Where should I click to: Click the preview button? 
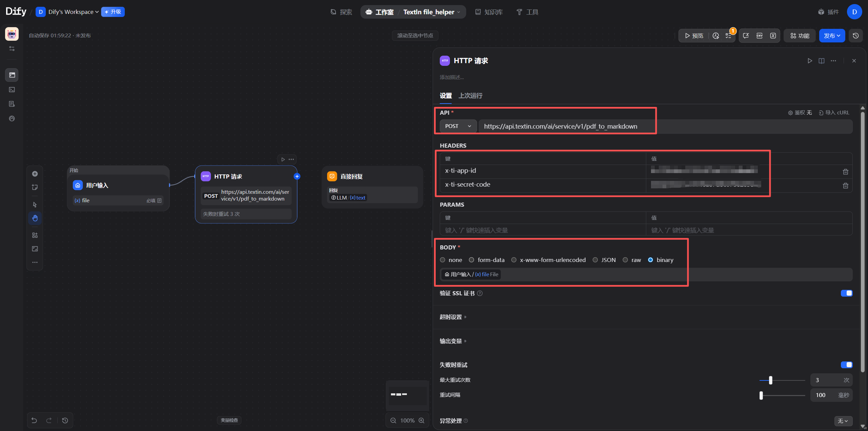click(694, 36)
